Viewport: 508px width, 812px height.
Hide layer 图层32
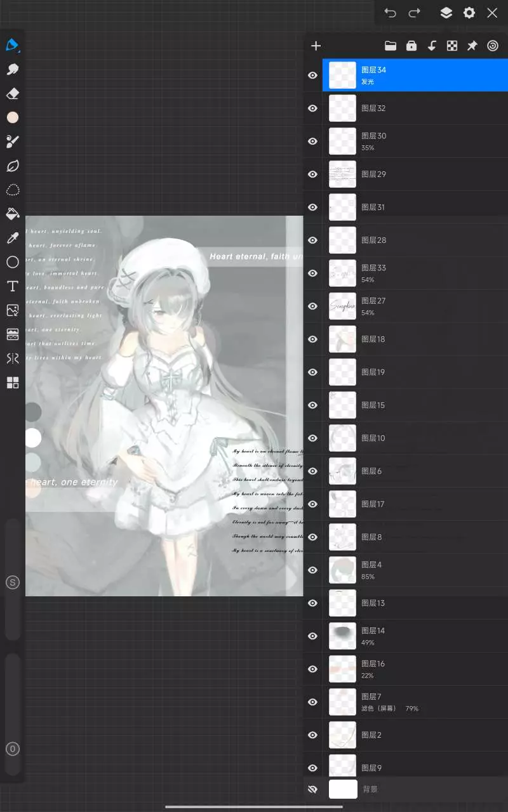[x=312, y=108]
